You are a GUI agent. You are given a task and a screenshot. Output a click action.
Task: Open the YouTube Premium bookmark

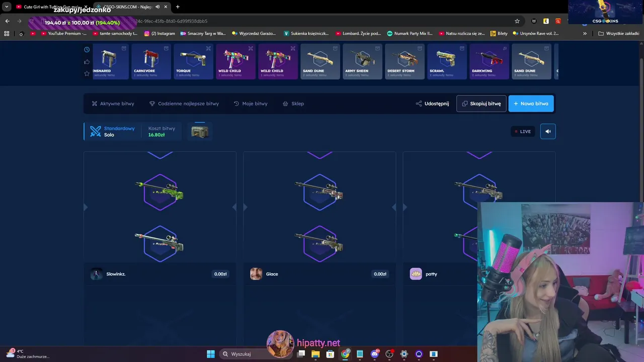point(64,34)
